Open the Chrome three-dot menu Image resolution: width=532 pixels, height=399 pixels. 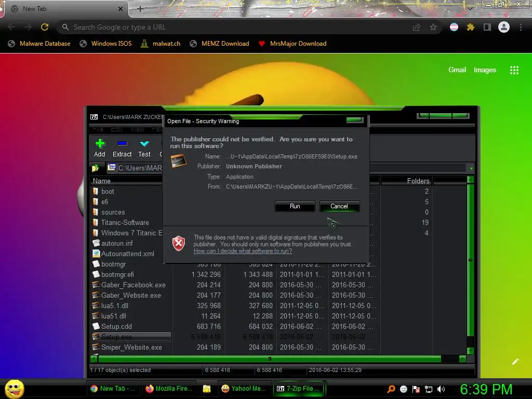521,27
